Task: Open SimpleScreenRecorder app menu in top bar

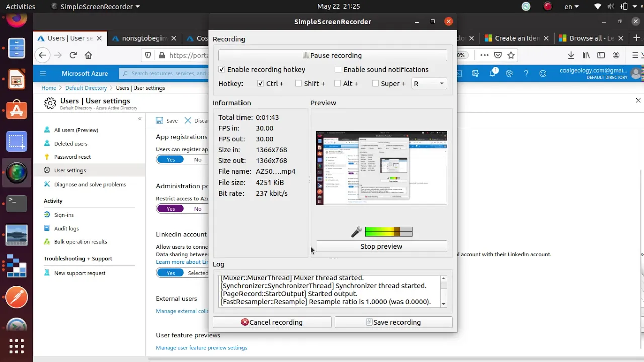Action: [x=96, y=7]
